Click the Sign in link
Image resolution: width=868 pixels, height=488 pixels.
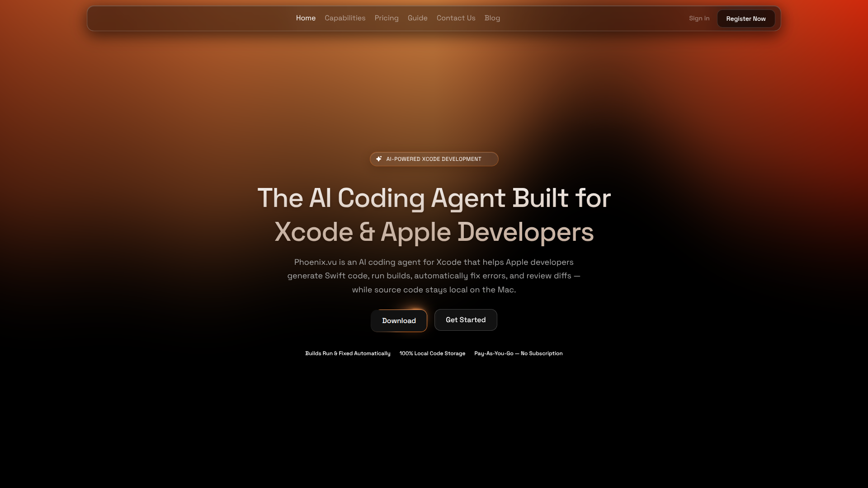pos(699,19)
